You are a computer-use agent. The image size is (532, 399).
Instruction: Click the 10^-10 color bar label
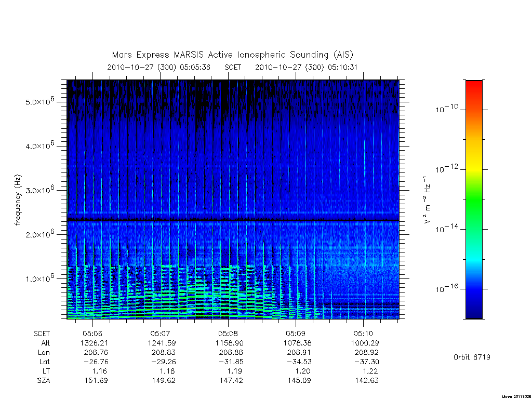point(447,109)
